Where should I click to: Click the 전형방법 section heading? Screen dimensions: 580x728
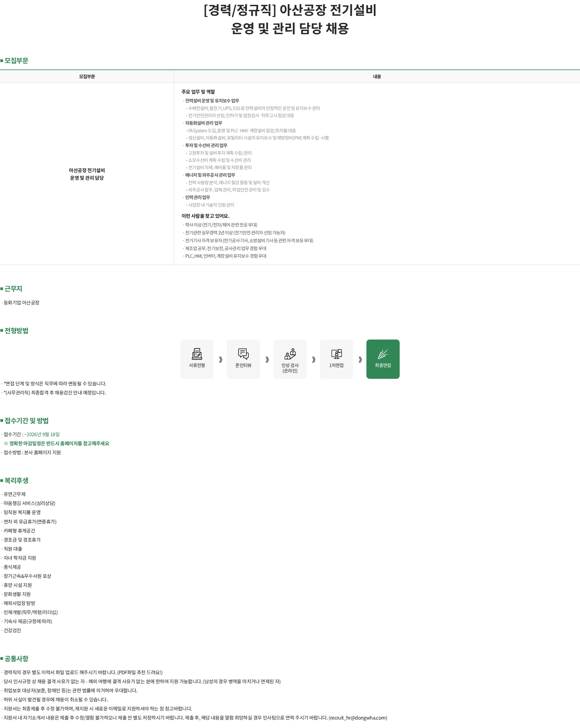(14, 330)
